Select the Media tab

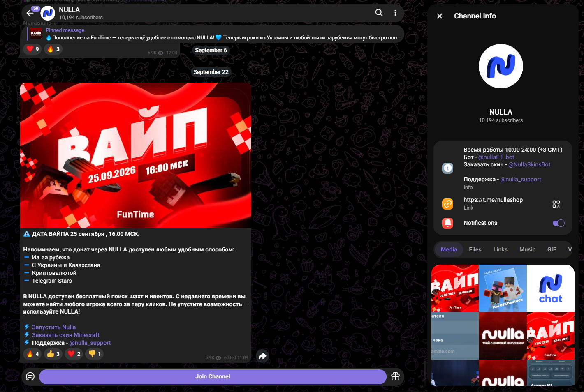(x=449, y=249)
